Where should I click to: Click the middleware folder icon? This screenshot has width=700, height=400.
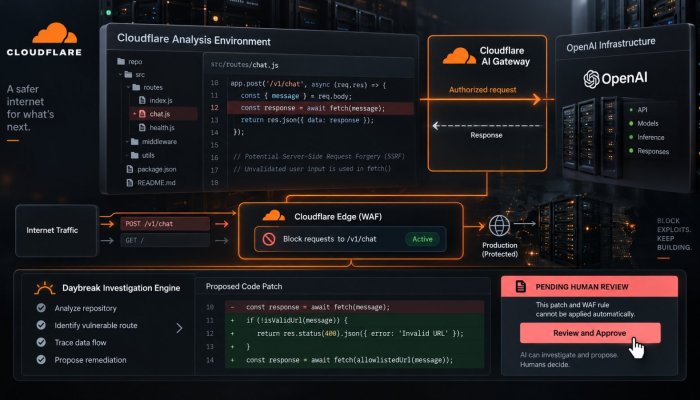pos(135,142)
